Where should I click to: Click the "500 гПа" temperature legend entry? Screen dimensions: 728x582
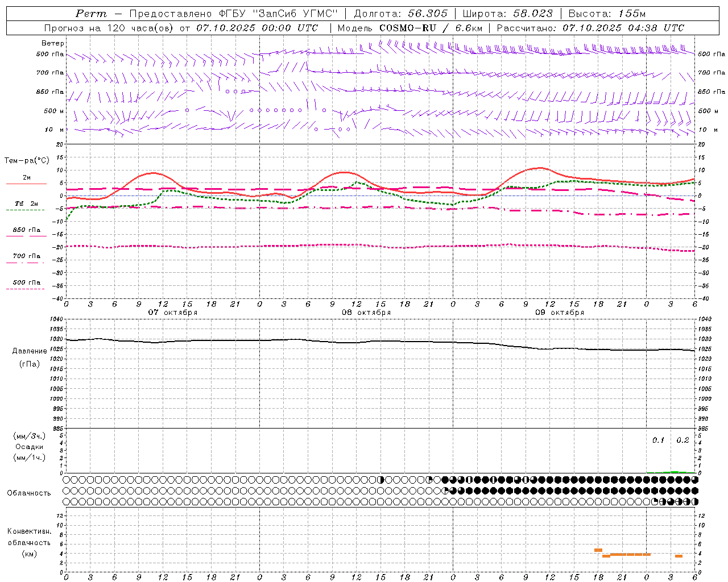(27, 282)
